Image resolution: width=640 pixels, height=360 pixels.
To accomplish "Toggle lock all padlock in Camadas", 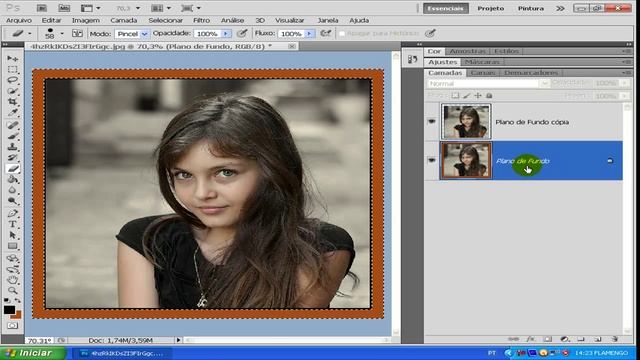I will point(489,96).
